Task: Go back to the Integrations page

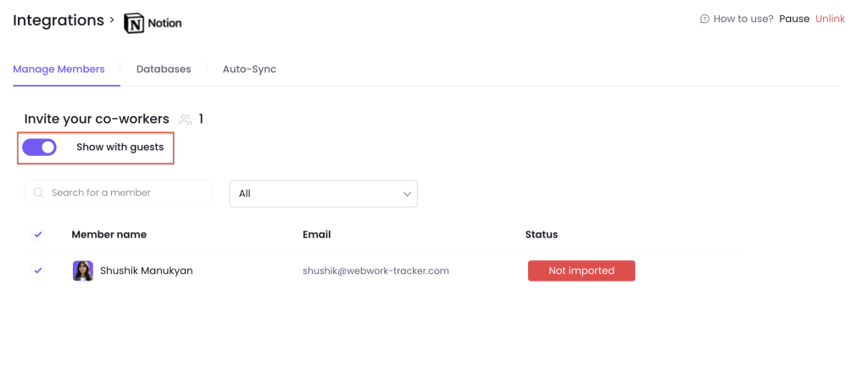Action: [58, 20]
